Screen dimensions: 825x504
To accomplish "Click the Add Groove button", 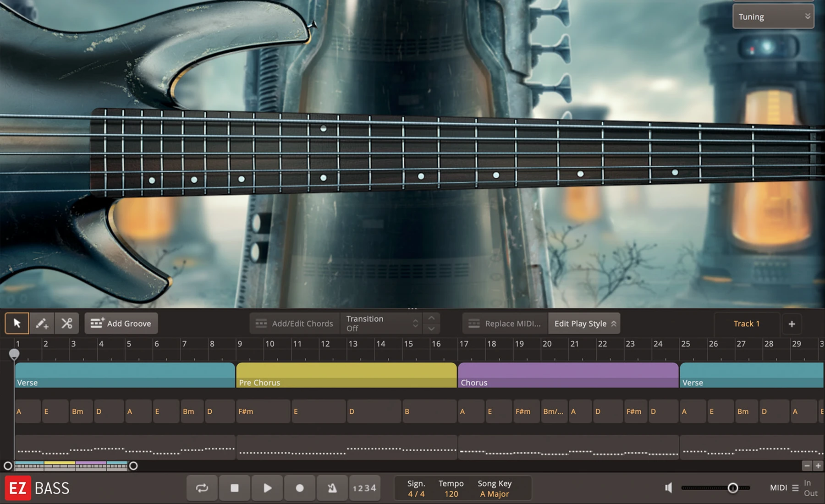I will click(121, 323).
